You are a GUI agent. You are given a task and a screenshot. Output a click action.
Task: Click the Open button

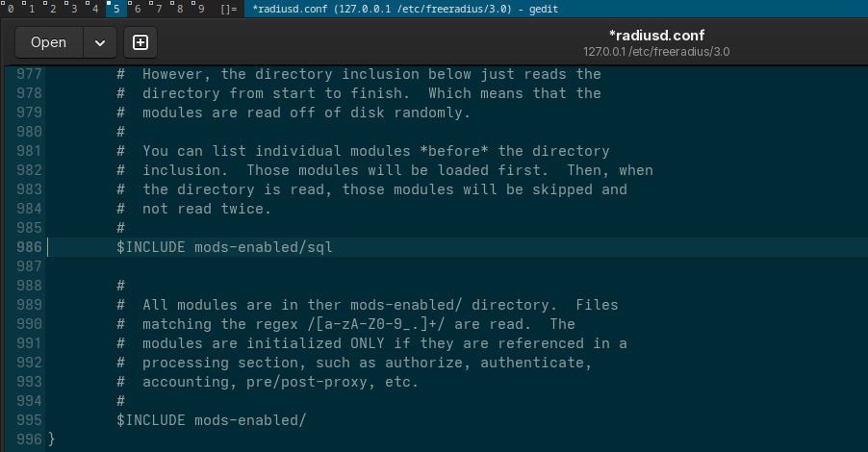[x=48, y=42]
